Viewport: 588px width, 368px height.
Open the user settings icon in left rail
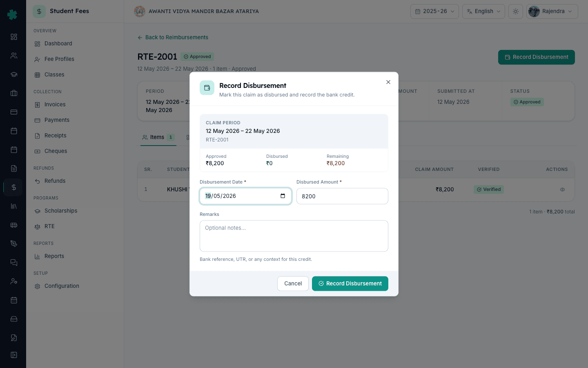(14, 281)
